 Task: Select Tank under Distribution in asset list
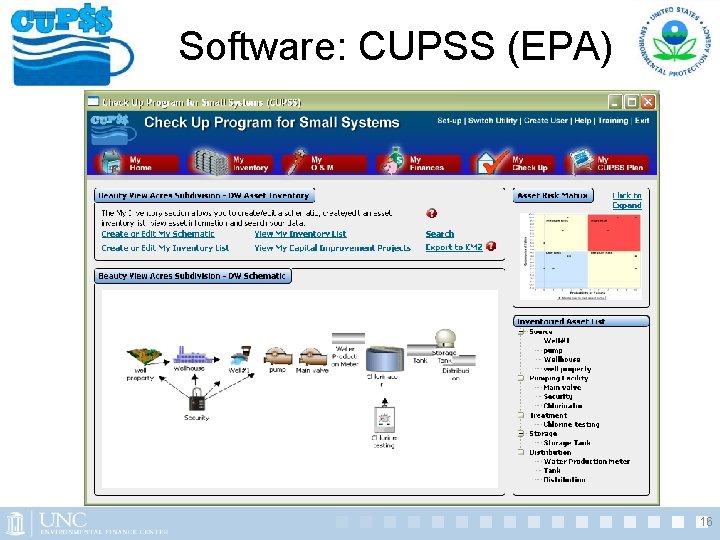(552, 470)
